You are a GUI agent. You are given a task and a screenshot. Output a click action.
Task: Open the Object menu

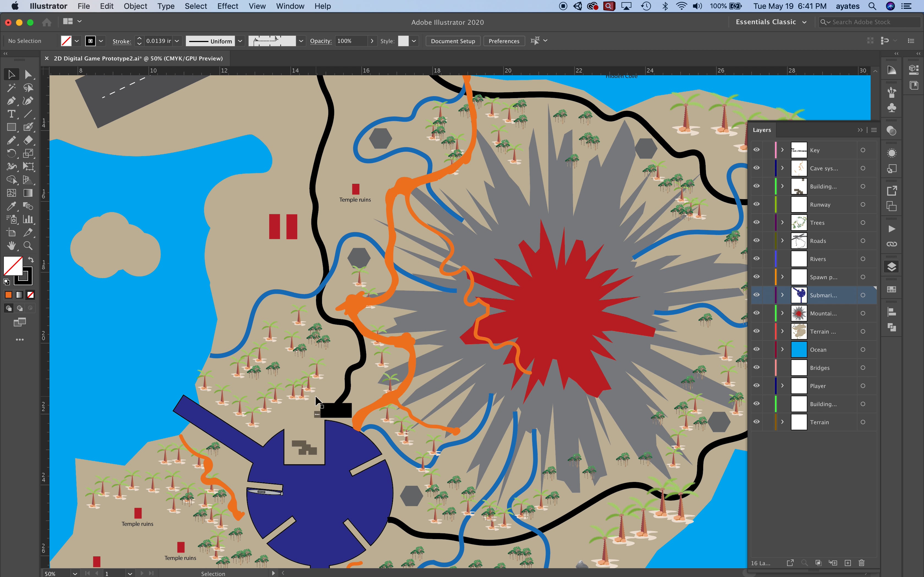135,6
